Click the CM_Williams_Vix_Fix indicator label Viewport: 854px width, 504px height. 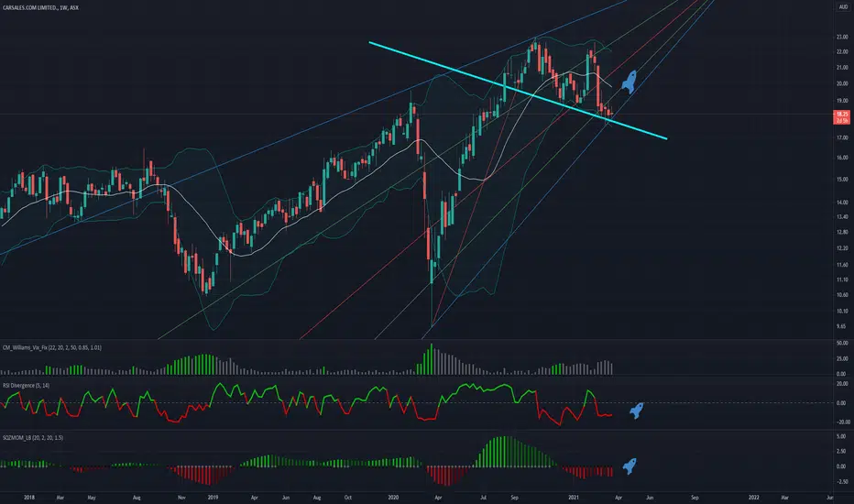click(x=51, y=347)
